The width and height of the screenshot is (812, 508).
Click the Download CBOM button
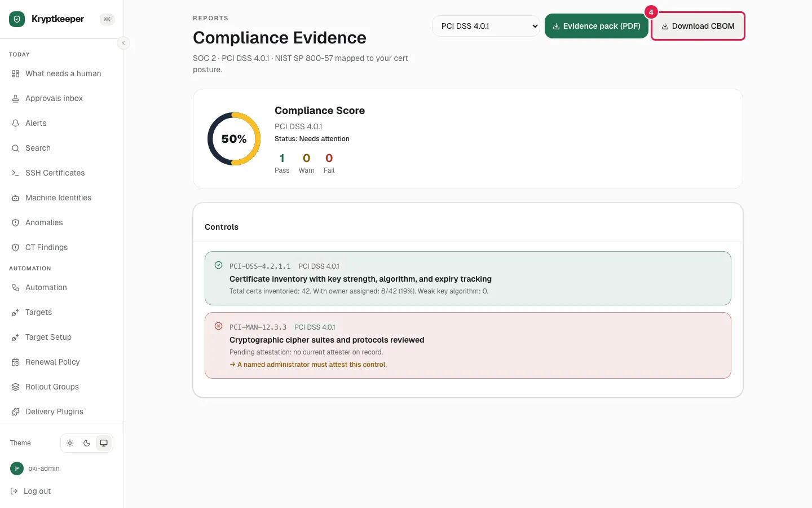click(x=698, y=26)
